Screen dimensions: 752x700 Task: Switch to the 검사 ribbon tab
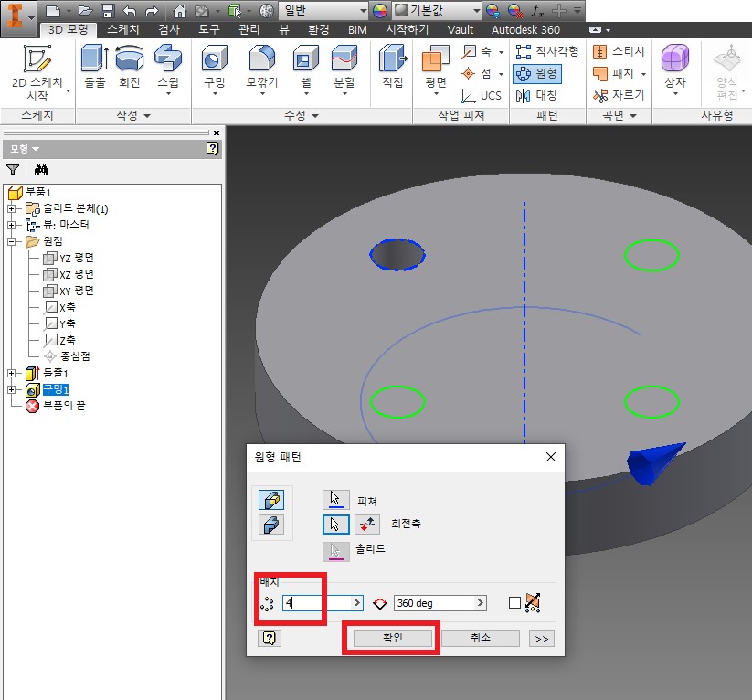[x=169, y=30]
